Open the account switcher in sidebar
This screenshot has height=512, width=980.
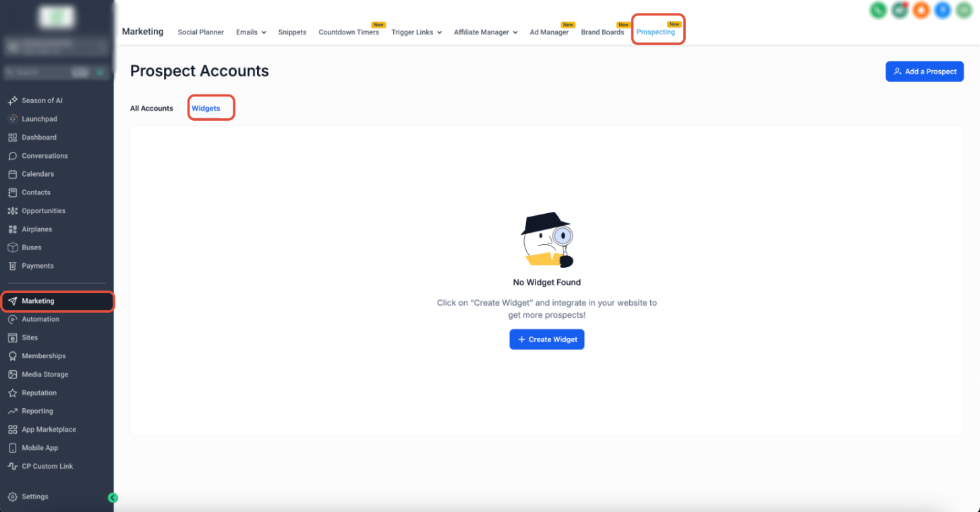click(x=57, y=47)
